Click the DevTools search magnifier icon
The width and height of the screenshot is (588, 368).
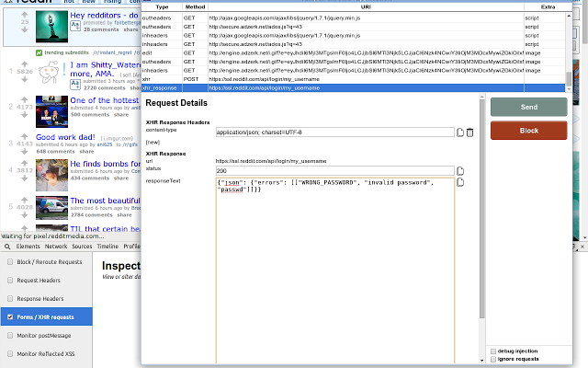pyautogui.click(x=7, y=247)
